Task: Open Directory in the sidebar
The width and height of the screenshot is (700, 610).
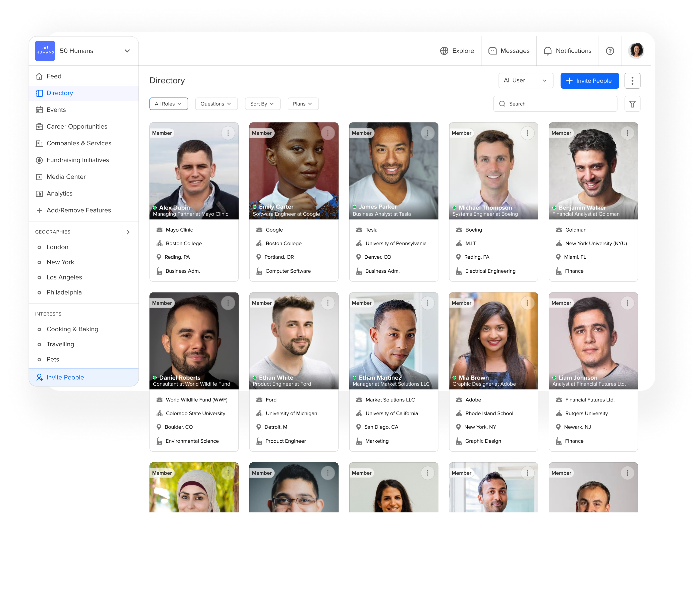Action: 83,93
